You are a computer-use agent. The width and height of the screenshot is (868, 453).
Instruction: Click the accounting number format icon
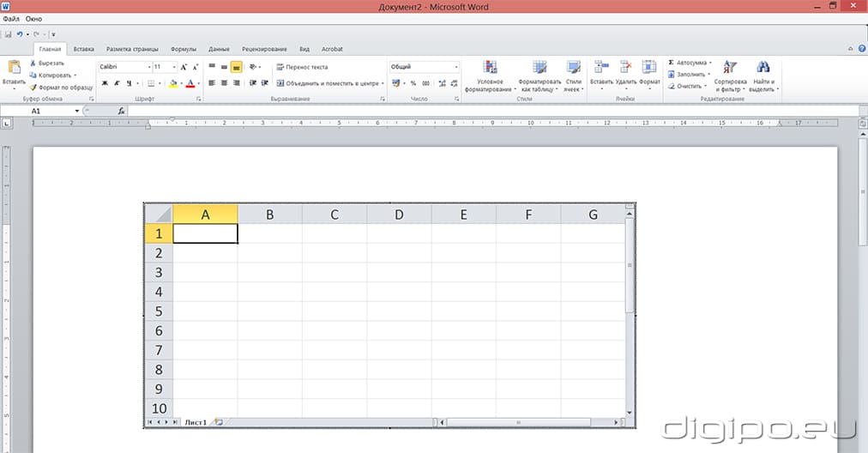(x=395, y=83)
